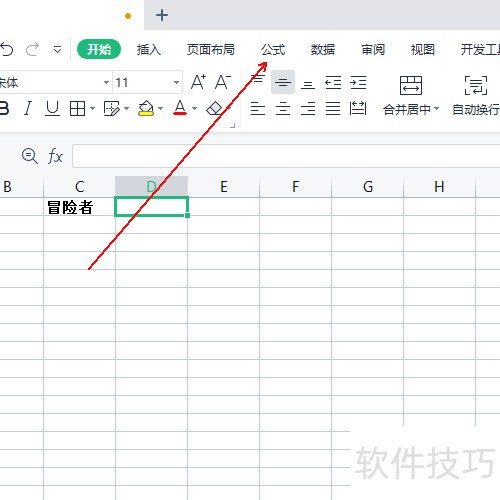Expand the quick access toolbar dropdown
500x500 pixels.
[57, 50]
